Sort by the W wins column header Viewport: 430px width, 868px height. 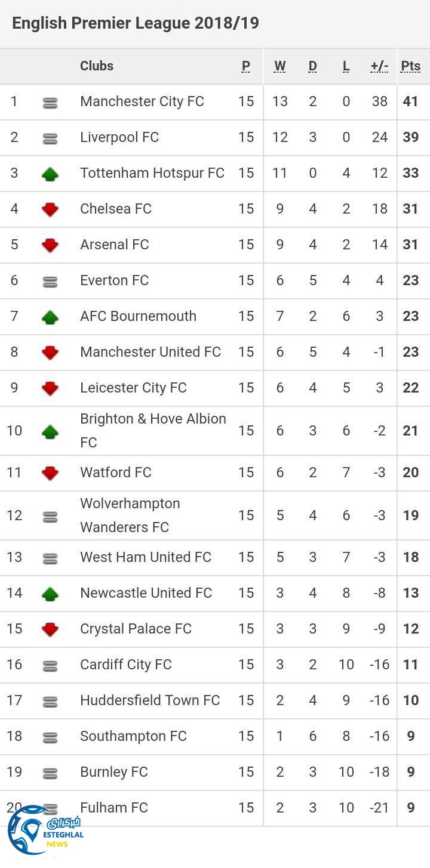tap(279, 66)
